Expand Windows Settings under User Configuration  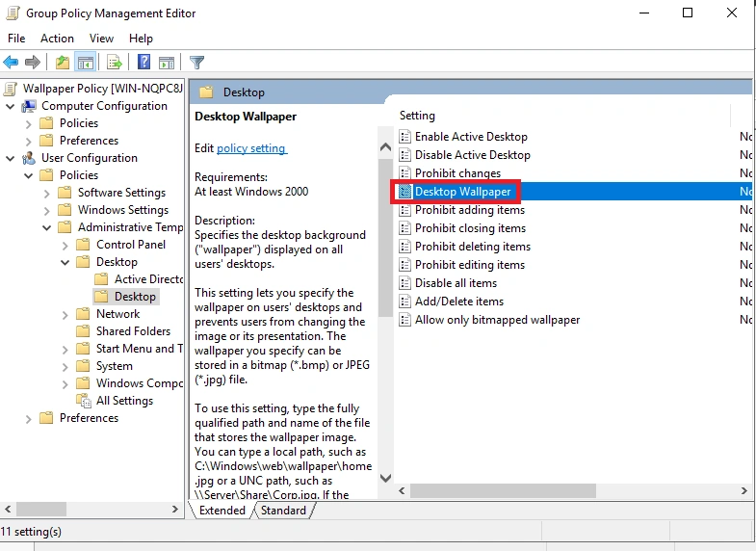(47, 211)
